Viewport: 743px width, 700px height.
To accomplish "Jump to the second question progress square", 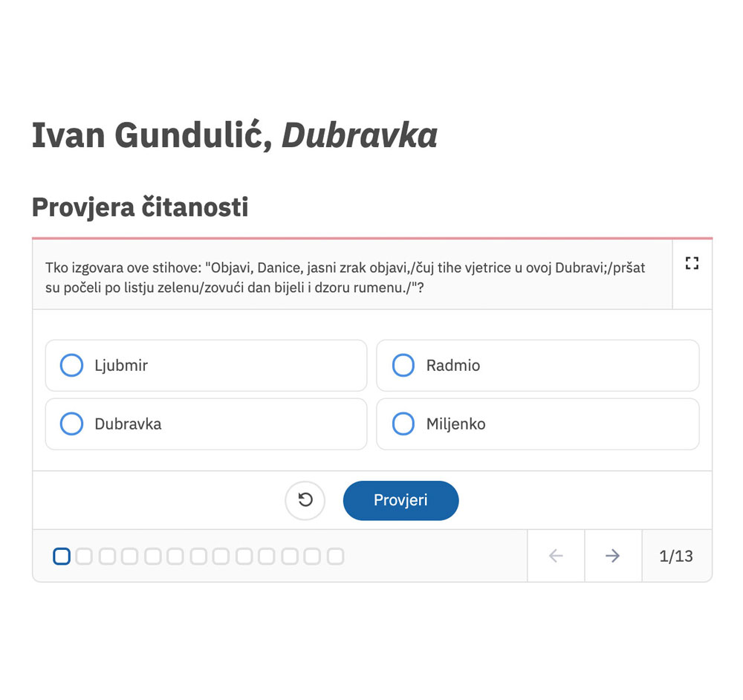I will pyautogui.click(x=84, y=556).
